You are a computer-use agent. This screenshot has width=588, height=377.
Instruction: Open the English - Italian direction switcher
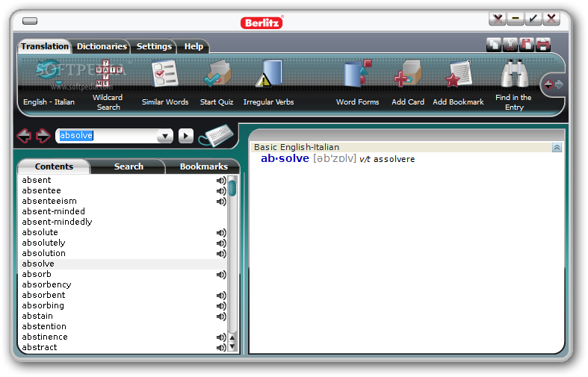[49, 83]
